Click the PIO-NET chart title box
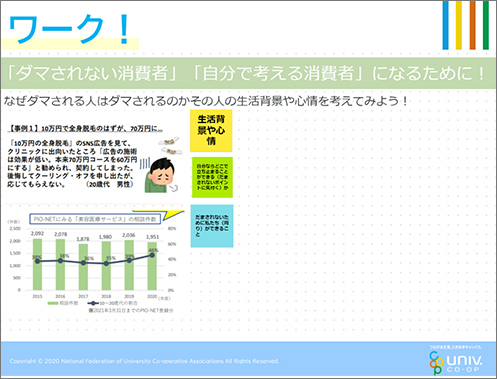The width and height of the screenshot is (497, 379). click(x=95, y=219)
